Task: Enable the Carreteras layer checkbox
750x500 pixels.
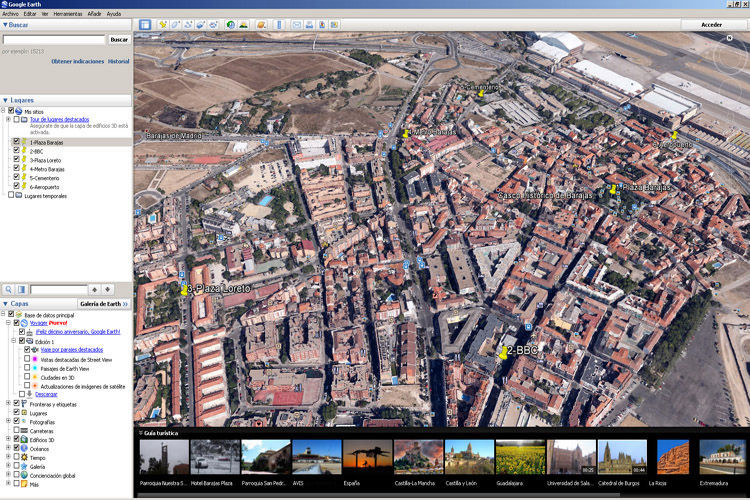Action: coord(16,431)
